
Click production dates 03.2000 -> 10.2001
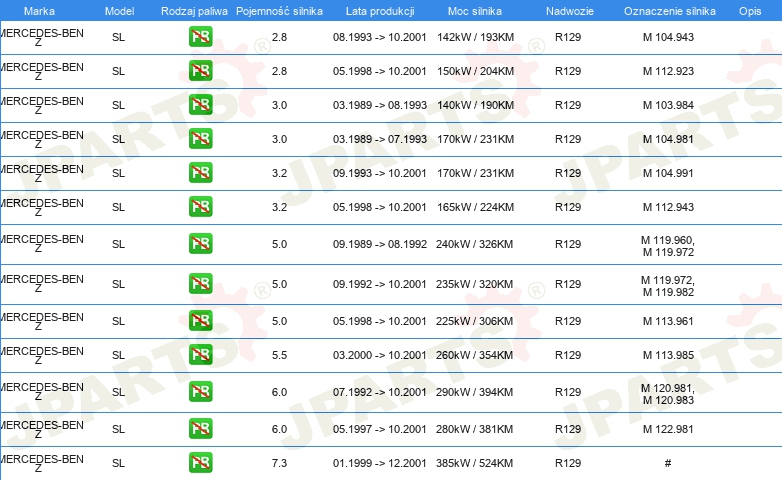point(380,355)
